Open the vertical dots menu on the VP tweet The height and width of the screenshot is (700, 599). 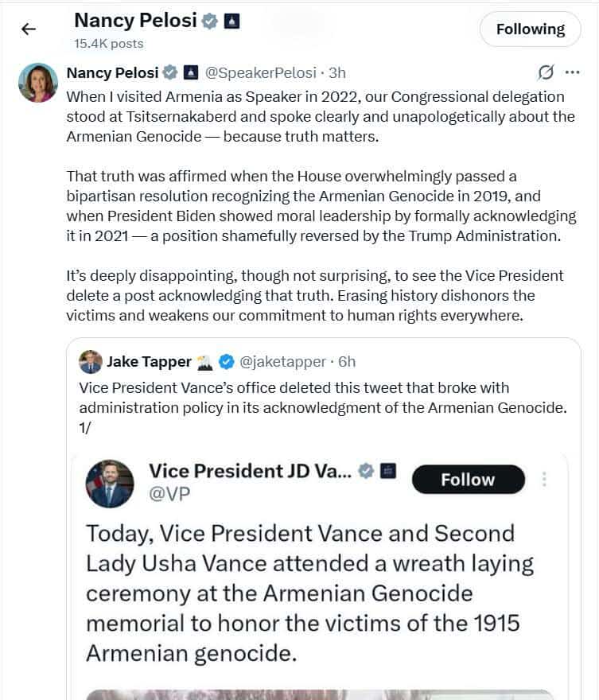[x=545, y=480]
